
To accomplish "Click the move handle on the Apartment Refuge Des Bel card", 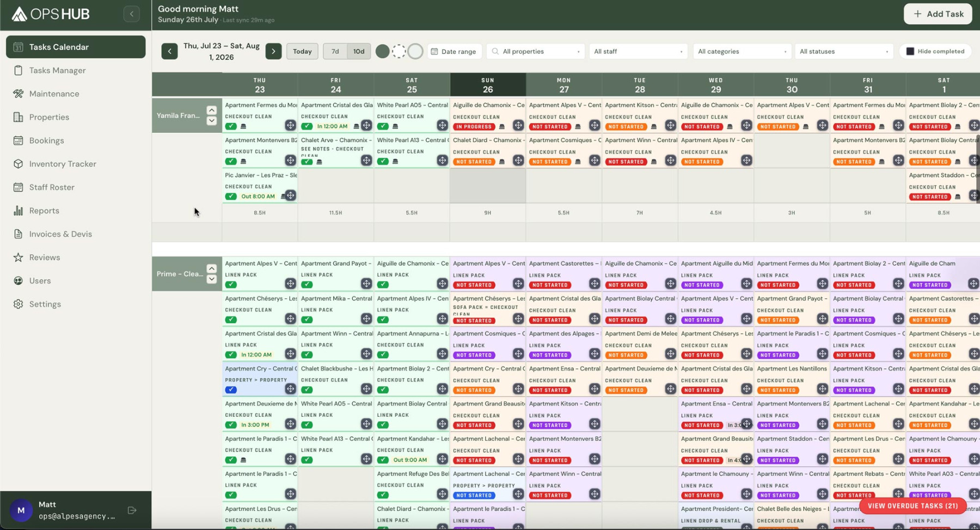I will click(x=442, y=494).
